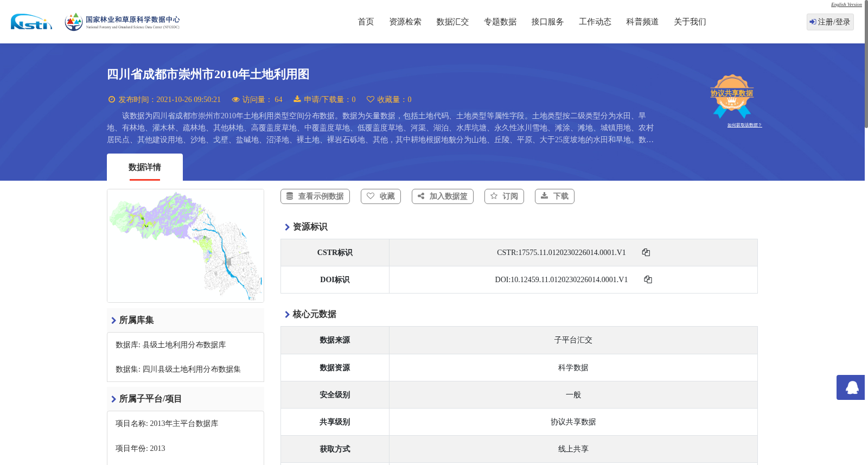Image resolution: width=868 pixels, height=465 pixels.
Task: Go to 科普频道
Action: click(642, 22)
